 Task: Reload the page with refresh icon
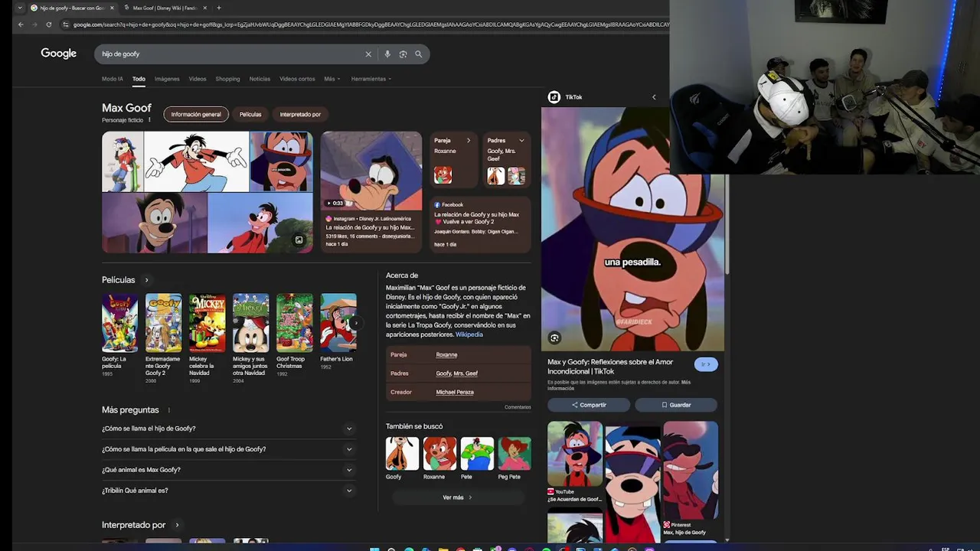click(48, 24)
